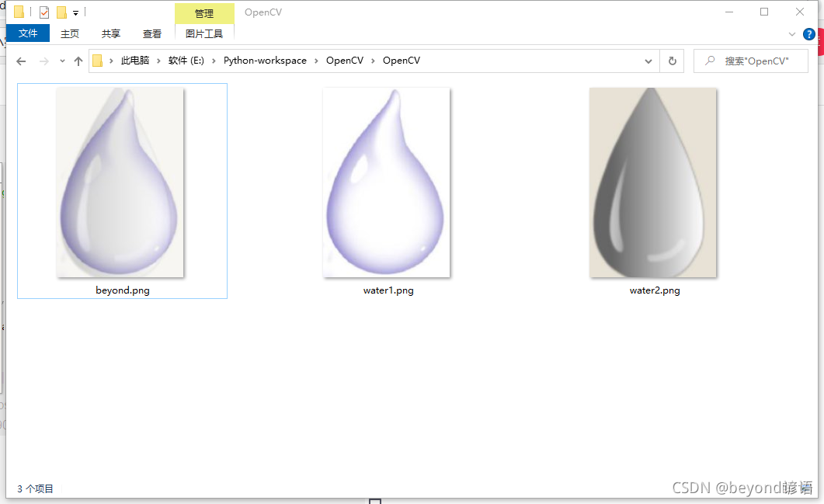This screenshot has width=824, height=504.
Task: Click the forward navigation arrow
Action: pos(41,61)
